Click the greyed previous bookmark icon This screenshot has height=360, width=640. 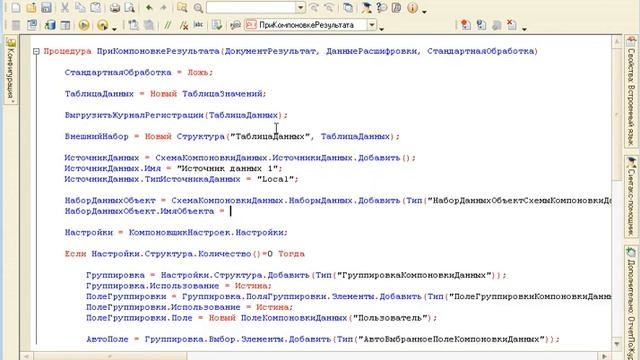497,25
